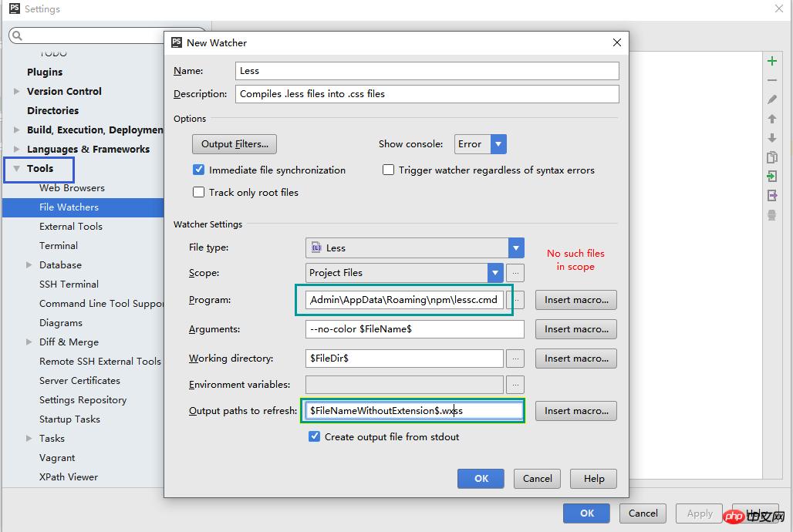
Task: Collapse the Tools section in the sidebar
Action: [18, 168]
